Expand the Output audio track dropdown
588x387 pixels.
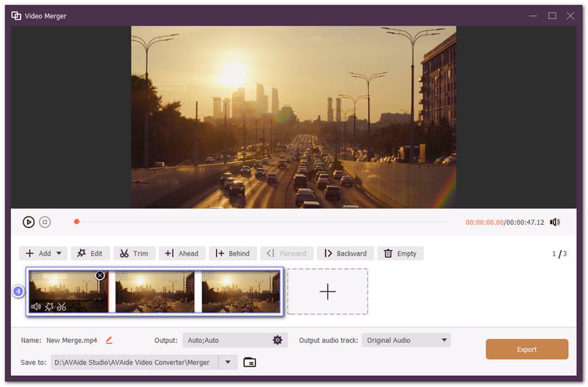pyautogui.click(x=444, y=340)
